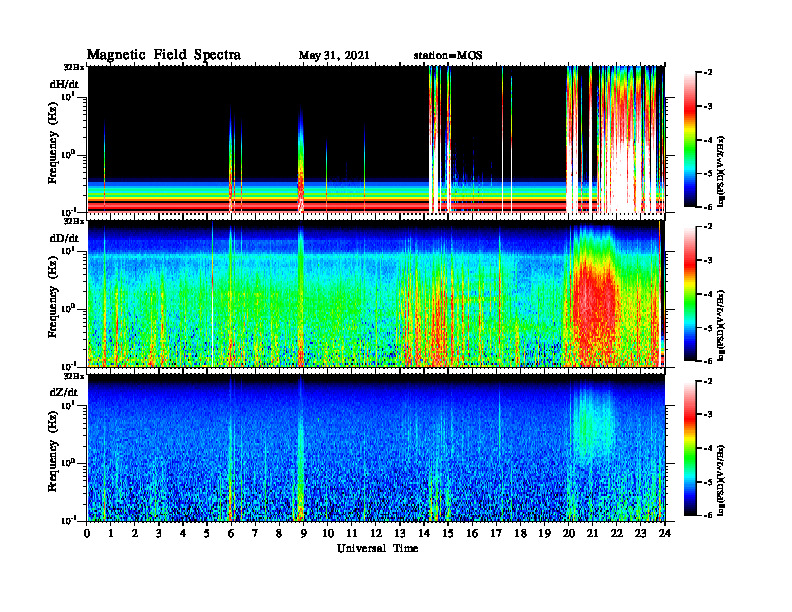Click hour 4 on the time axis

coord(183,533)
